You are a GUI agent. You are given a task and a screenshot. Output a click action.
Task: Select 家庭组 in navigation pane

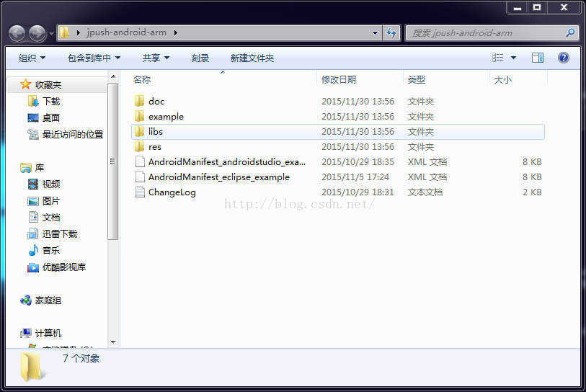click(x=48, y=300)
